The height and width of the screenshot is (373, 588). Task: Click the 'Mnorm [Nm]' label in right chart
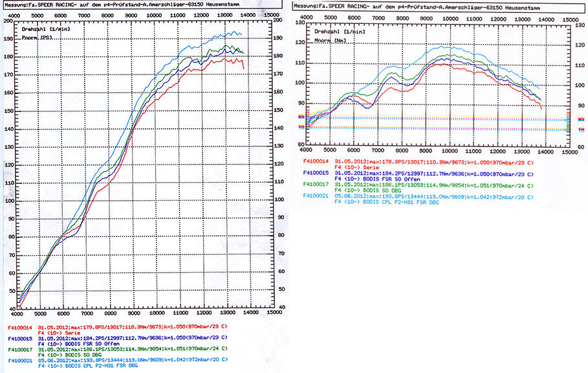pos(331,40)
